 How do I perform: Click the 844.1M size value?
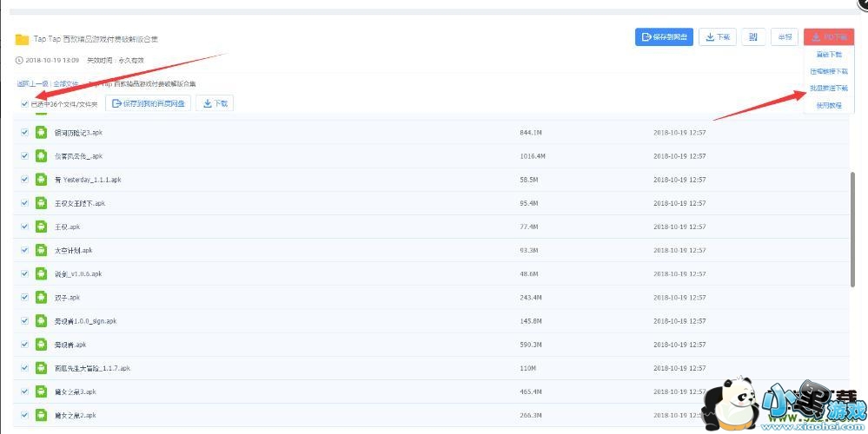tap(531, 133)
